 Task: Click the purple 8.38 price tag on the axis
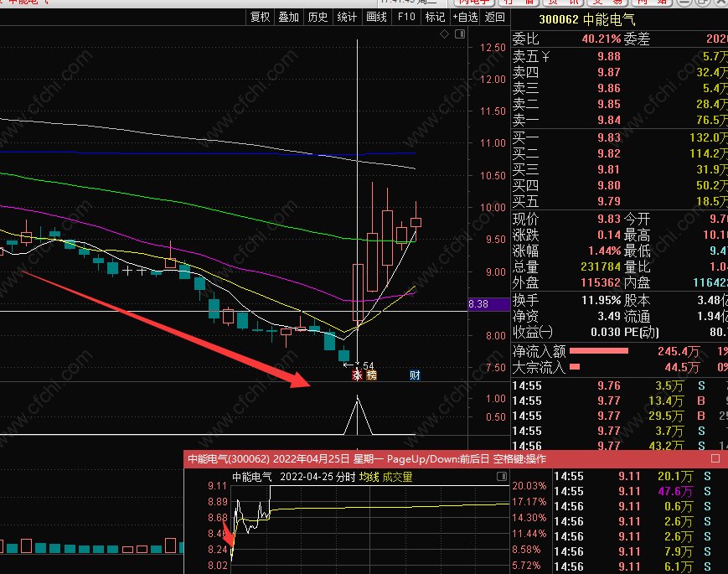pyautogui.click(x=488, y=303)
